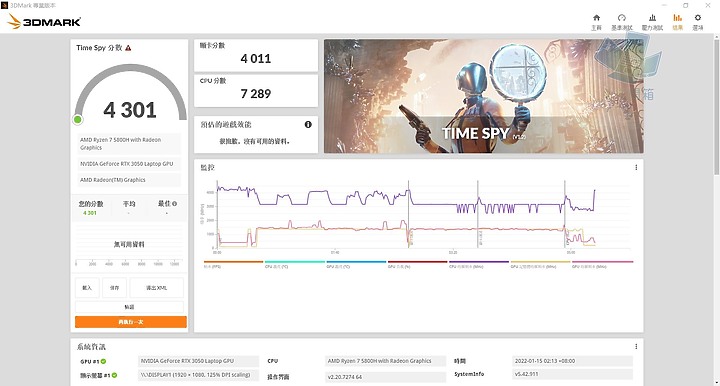Image resolution: width=720 pixels, height=386 pixels.
Task: Click the CPU value field in system info
Action: tap(385, 361)
